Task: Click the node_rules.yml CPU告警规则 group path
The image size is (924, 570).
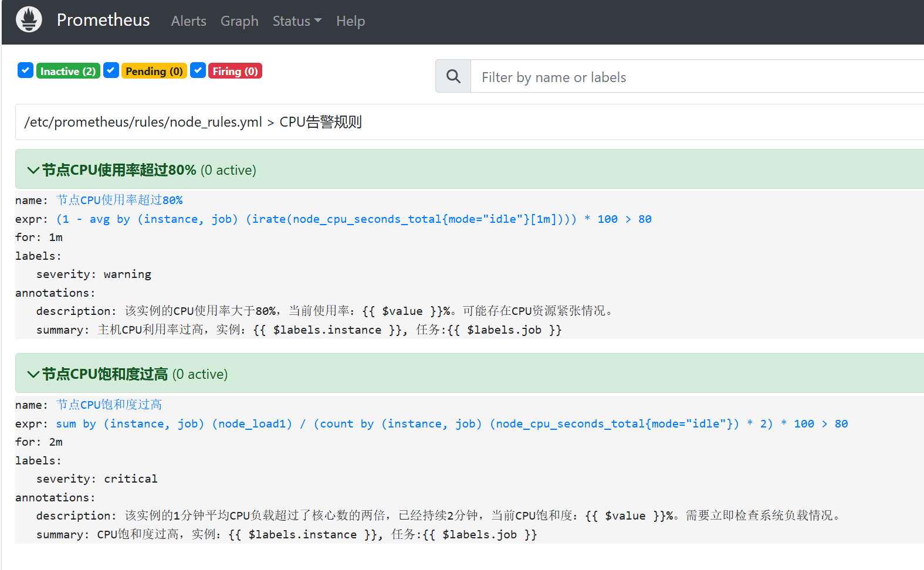Action: pos(193,122)
